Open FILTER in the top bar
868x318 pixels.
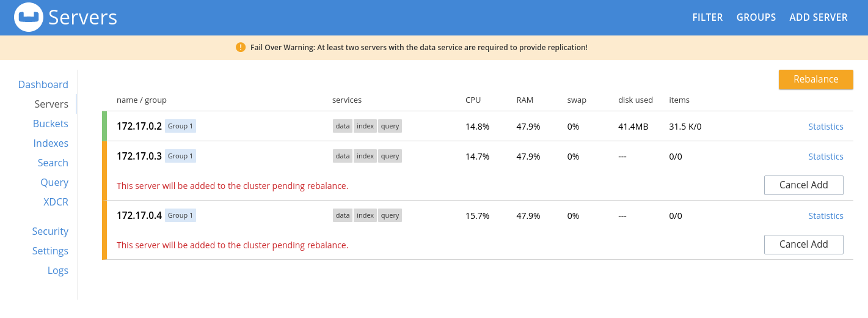point(707,17)
